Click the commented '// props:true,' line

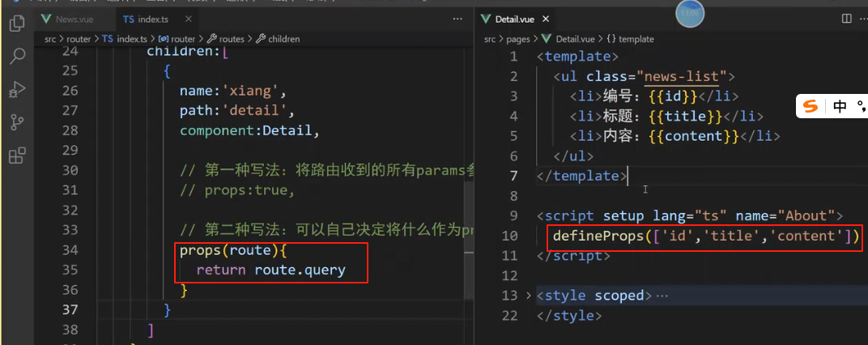click(x=236, y=190)
